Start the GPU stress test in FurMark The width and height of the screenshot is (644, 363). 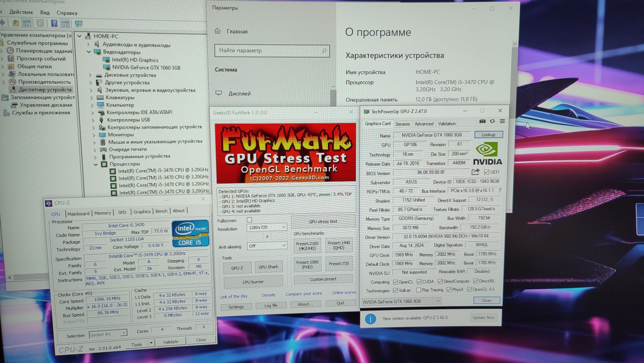[x=323, y=221]
